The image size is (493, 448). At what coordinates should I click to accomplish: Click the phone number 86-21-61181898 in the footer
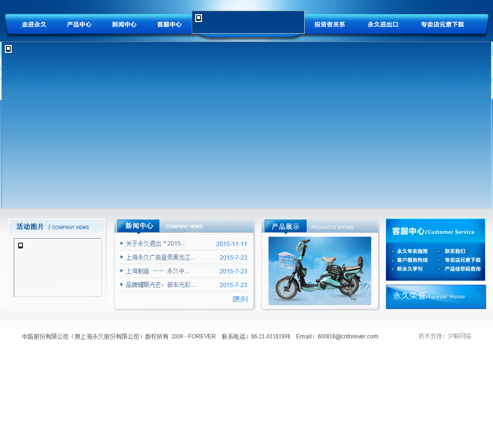[270, 336]
